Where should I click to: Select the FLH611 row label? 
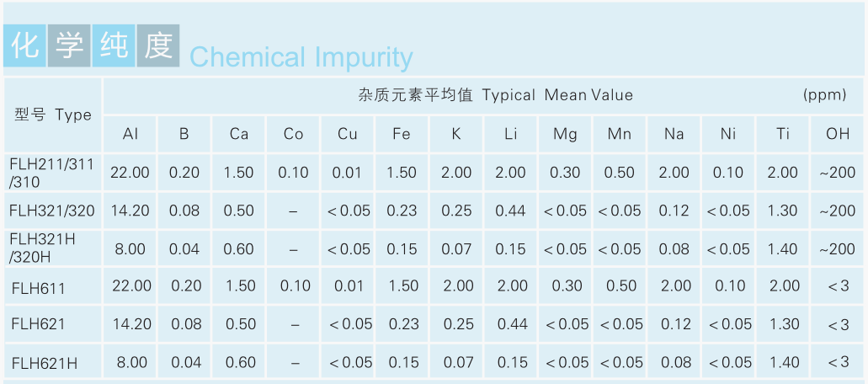(39, 288)
